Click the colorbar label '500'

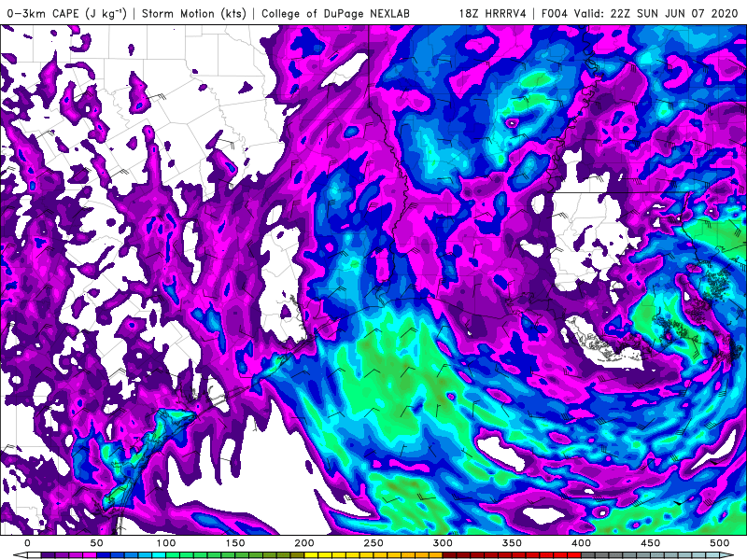[719, 543]
